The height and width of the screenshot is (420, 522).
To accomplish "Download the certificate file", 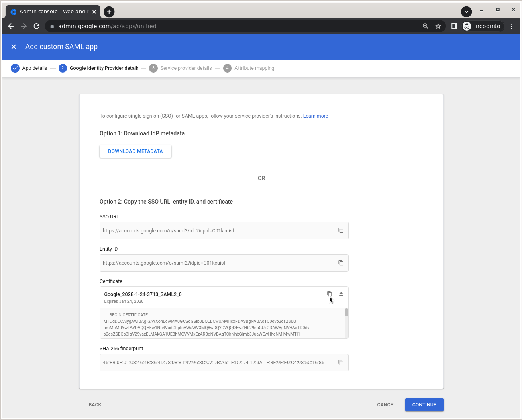I will pos(341,294).
